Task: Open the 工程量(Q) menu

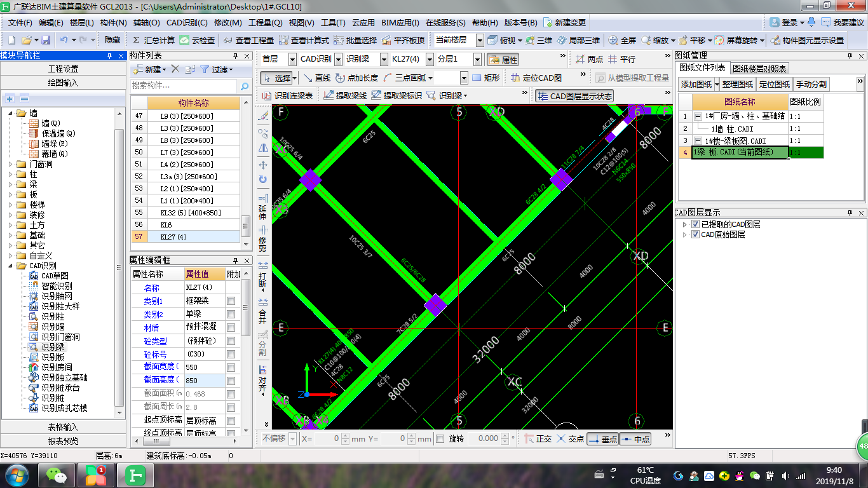Action: point(265,22)
